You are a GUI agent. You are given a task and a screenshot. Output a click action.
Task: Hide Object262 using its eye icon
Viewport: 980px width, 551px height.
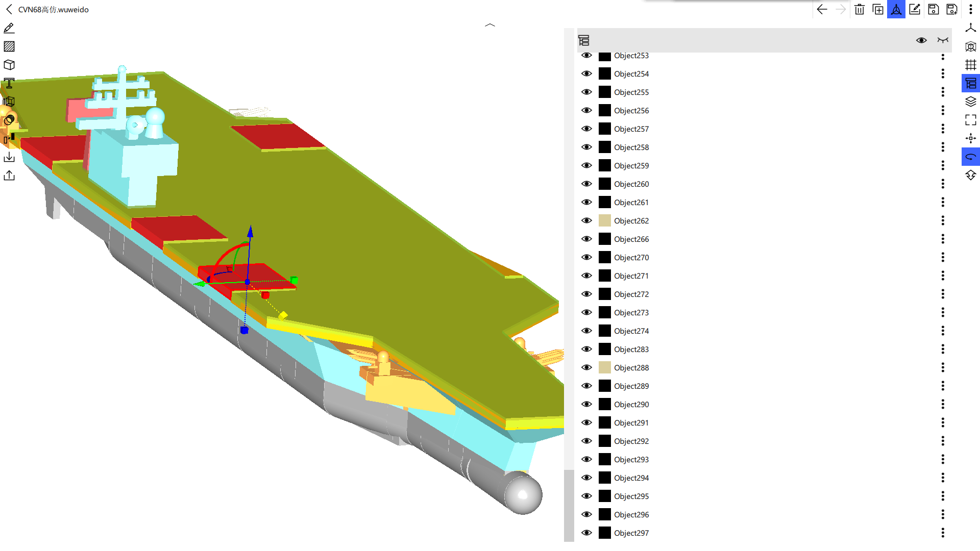point(587,220)
